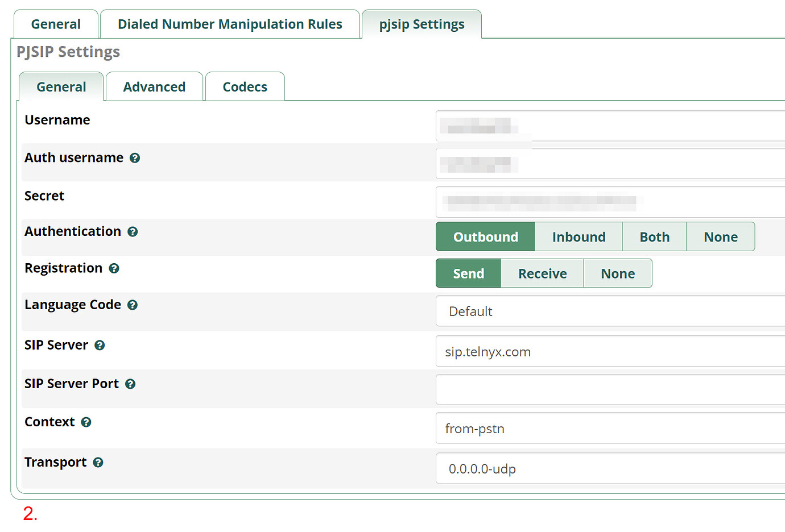
Task: Click the SIP Server Port input field
Action: click(x=610, y=390)
